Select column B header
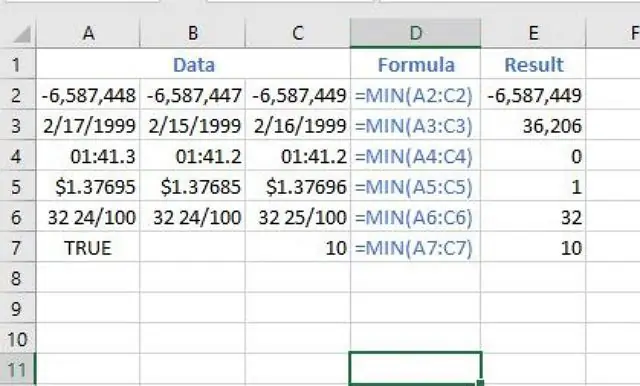640x386 pixels. point(193,33)
